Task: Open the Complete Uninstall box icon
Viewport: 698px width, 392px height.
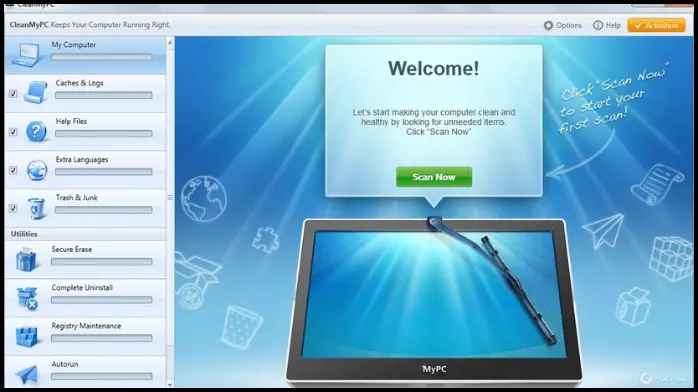Action: click(27, 298)
